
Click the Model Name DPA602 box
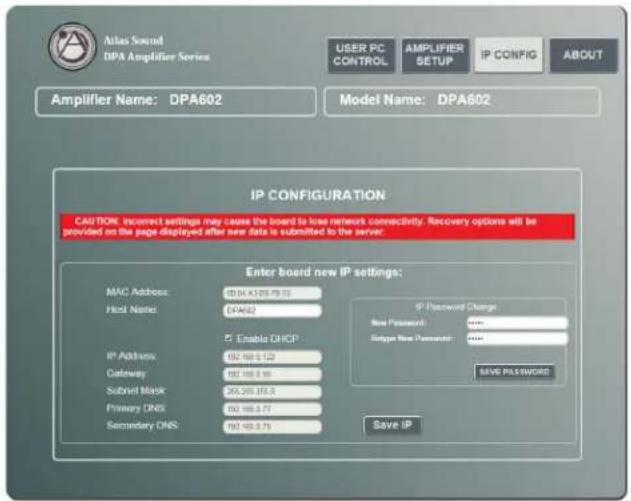(462, 101)
